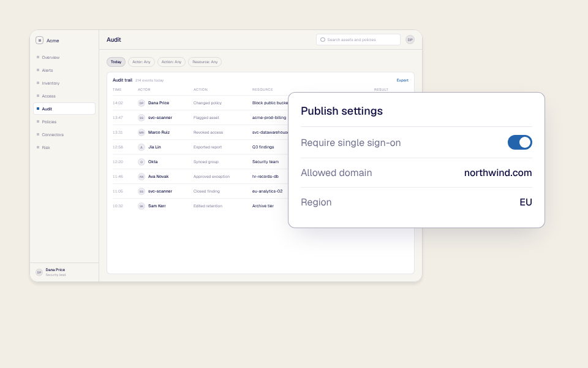
Task: Click Dana Price avatar in 14:02 row
Action: coord(141,103)
